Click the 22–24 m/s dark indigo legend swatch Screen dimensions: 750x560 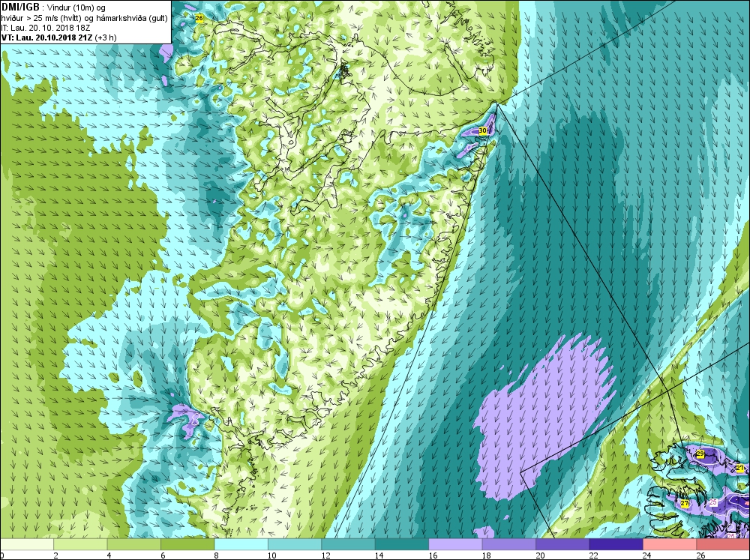click(616, 544)
